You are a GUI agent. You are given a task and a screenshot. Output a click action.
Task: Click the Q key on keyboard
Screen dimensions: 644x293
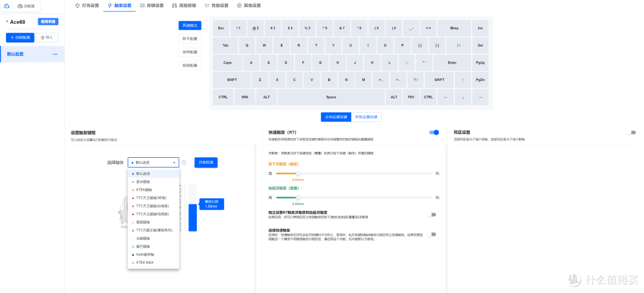[x=247, y=45]
